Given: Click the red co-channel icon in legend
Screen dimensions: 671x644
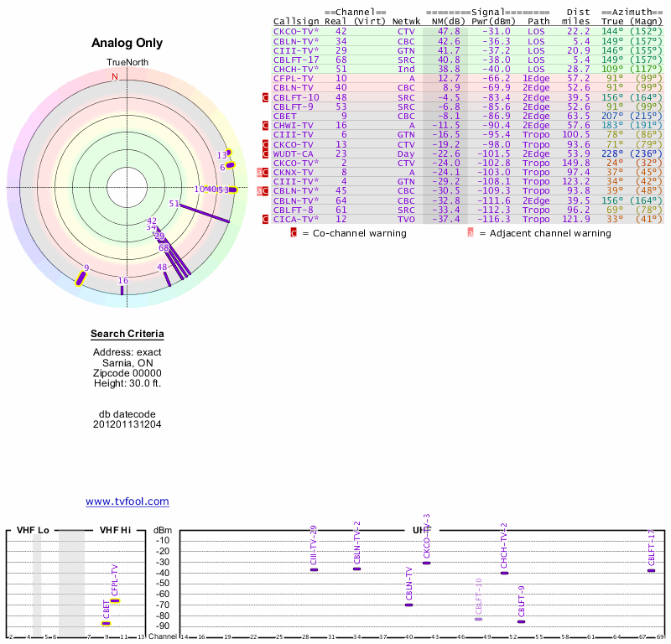Looking at the screenshot, I should coord(294,233).
